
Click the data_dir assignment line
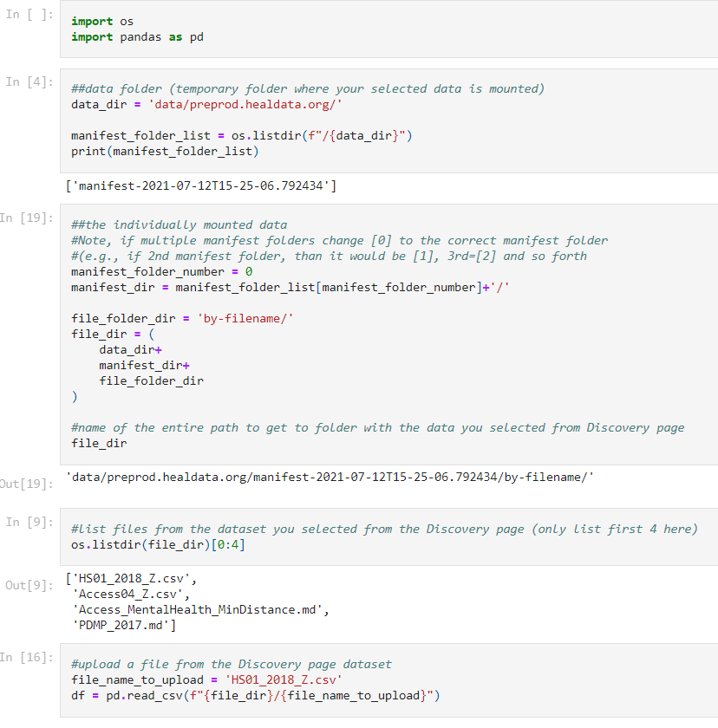pos(206,105)
